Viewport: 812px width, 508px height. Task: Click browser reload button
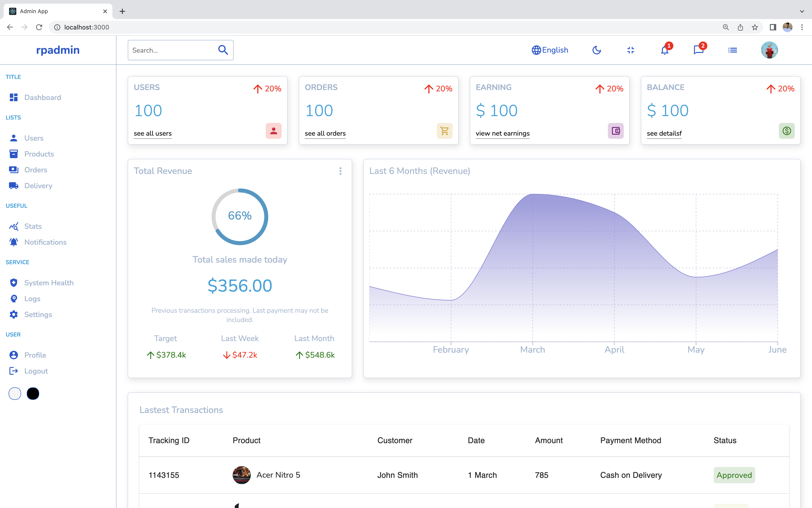point(39,27)
